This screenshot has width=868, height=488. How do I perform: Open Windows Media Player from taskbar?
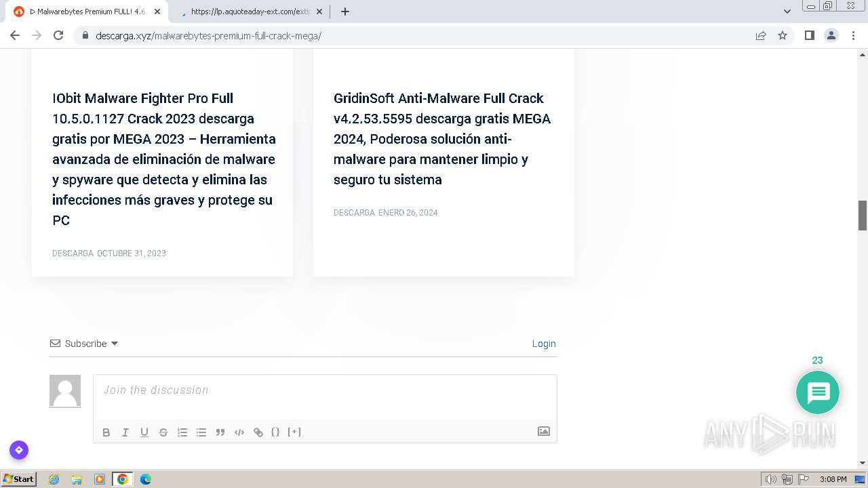(x=100, y=479)
